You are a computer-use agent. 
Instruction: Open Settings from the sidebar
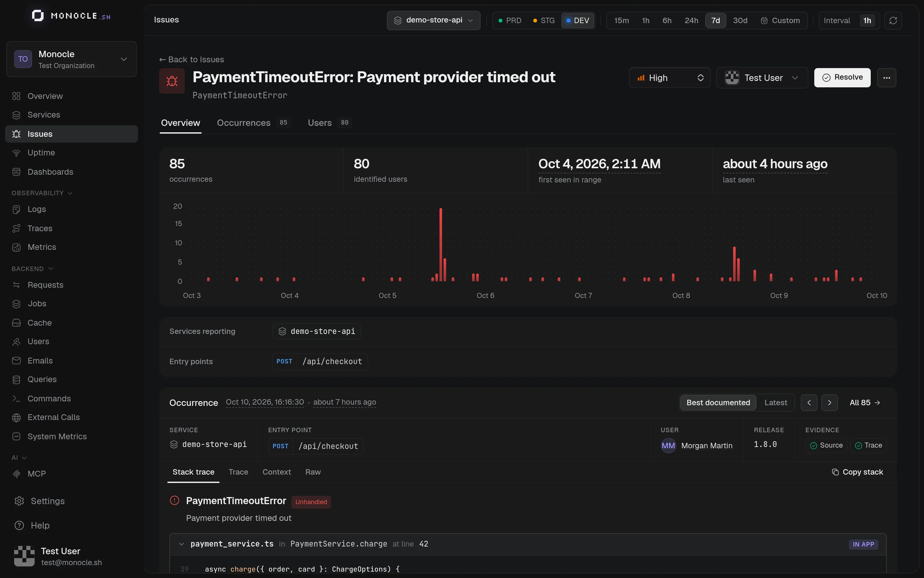(x=72, y=501)
